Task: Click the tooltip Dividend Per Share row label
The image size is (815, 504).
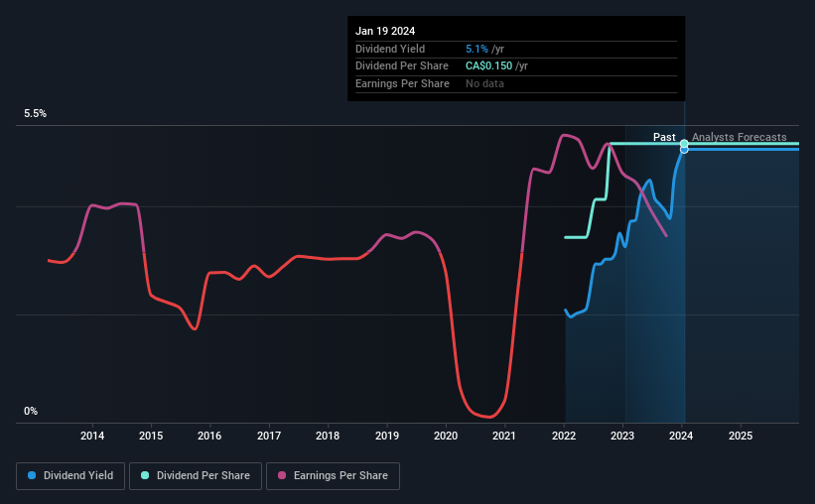Action: point(402,66)
